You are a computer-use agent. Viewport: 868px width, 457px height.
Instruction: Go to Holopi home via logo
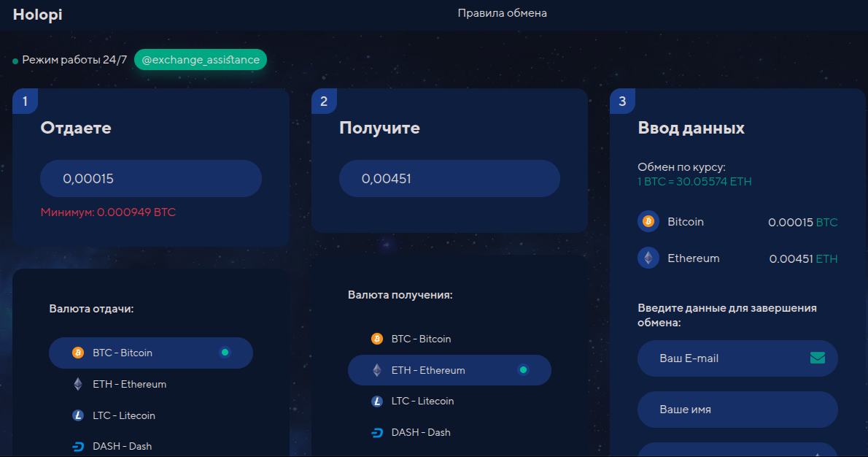[37, 14]
